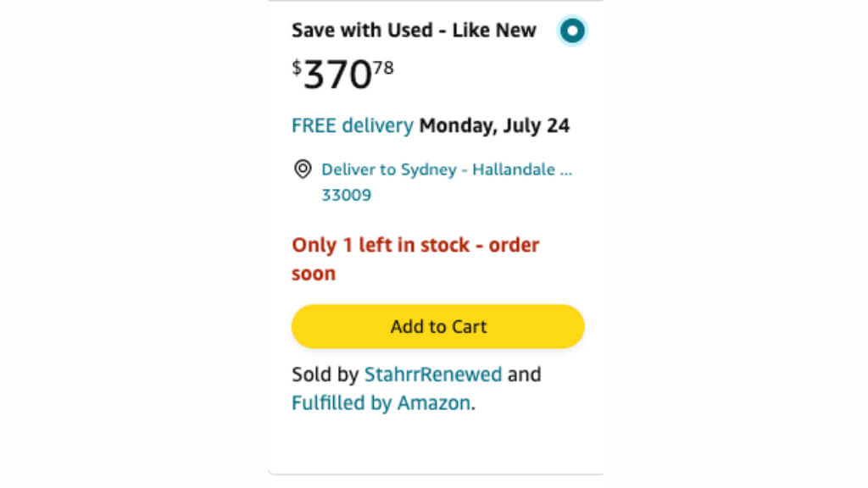This screenshot has width=868, height=488.
Task: Click the 78 cents superscript
Action: [383, 67]
